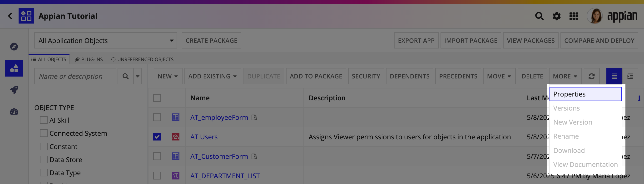Select the ALL OBJECTS tab
Viewport: 644px width, 184px height.
click(49, 59)
